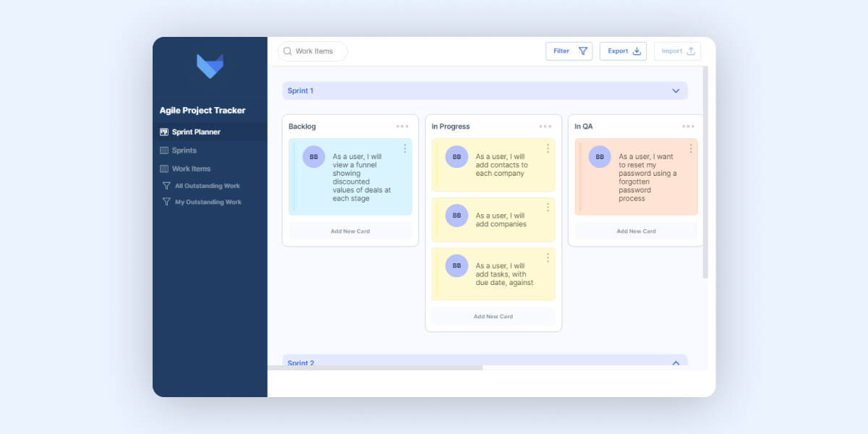Collapse the Sprint 1 section
868x434 pixels.
click(676, 90)
